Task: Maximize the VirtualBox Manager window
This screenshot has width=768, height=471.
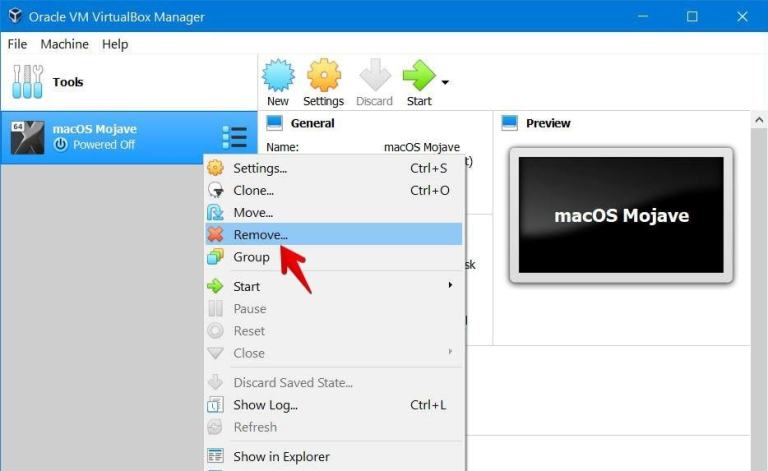Action: (x=692, y=16)
